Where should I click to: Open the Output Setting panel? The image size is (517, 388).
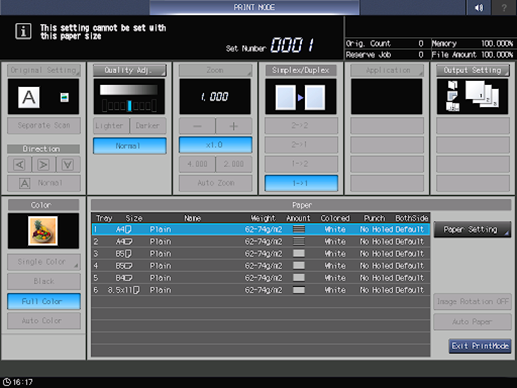point(473,70)
